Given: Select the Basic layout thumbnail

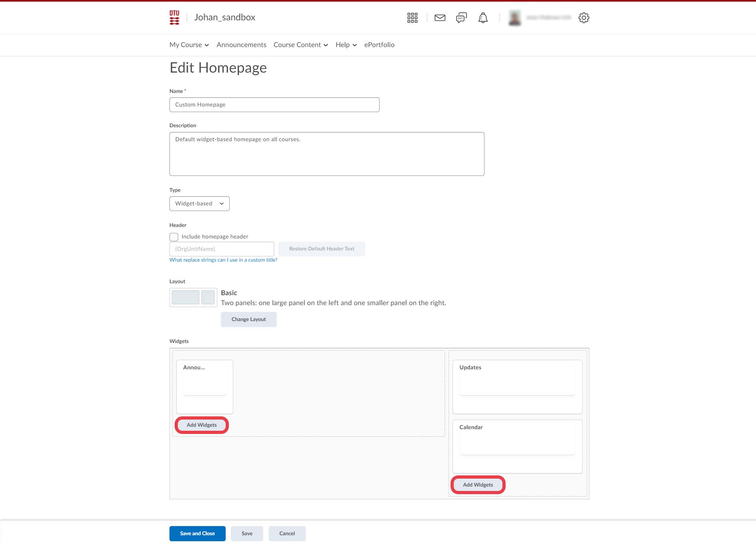Looking at the screenshot, I should click(x=193, y=297).
